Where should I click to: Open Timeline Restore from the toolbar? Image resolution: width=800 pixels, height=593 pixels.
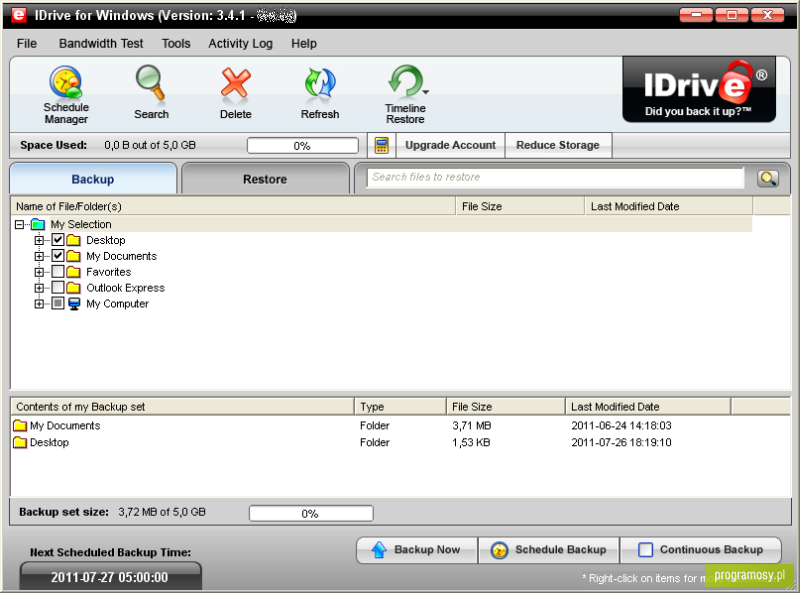pos(405,94)
